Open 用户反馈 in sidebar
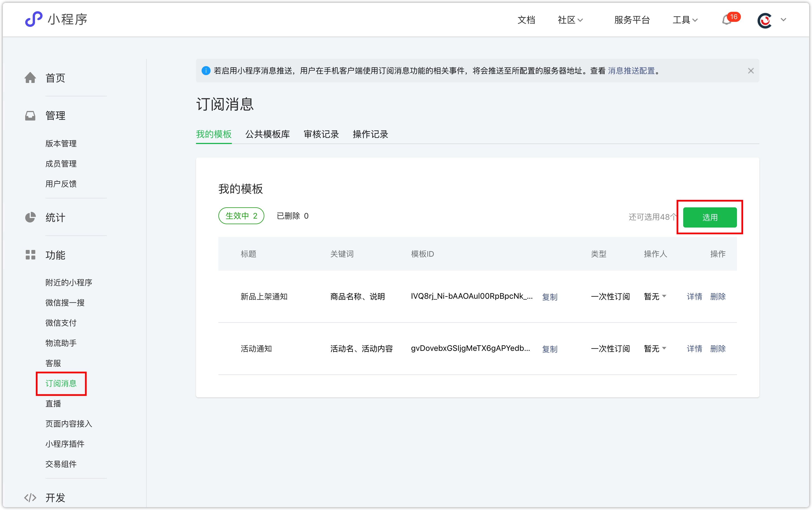This screenshot has width=812, height=510. tap(61, 184)
